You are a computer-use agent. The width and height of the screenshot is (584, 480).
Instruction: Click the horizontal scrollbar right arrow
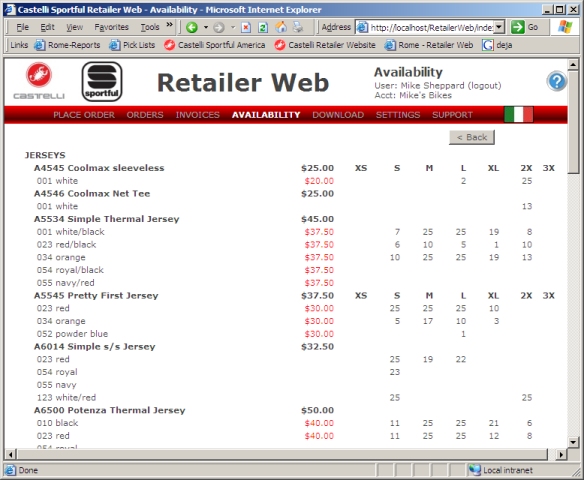click(x=561, y=454)
